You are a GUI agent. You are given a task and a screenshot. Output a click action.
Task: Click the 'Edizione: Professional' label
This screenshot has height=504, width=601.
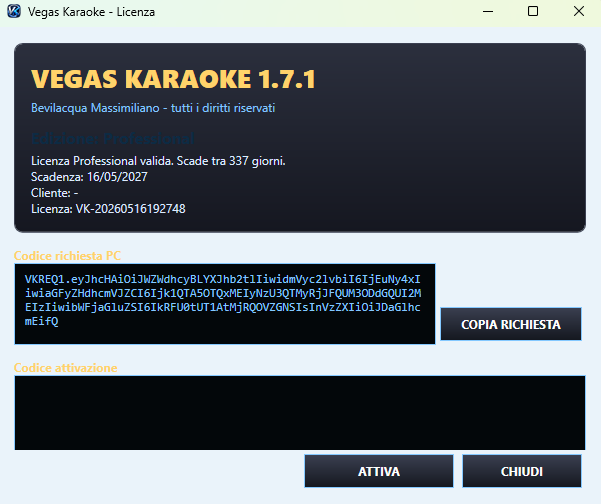(113, 139)
